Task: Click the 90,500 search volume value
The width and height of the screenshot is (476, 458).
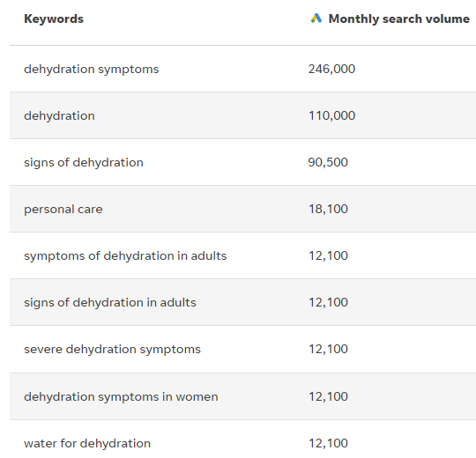Action: [x=328, y=162]
